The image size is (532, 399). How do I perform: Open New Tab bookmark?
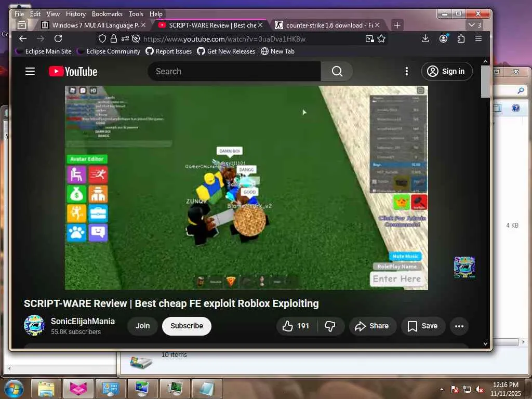[x=277, y=51]
